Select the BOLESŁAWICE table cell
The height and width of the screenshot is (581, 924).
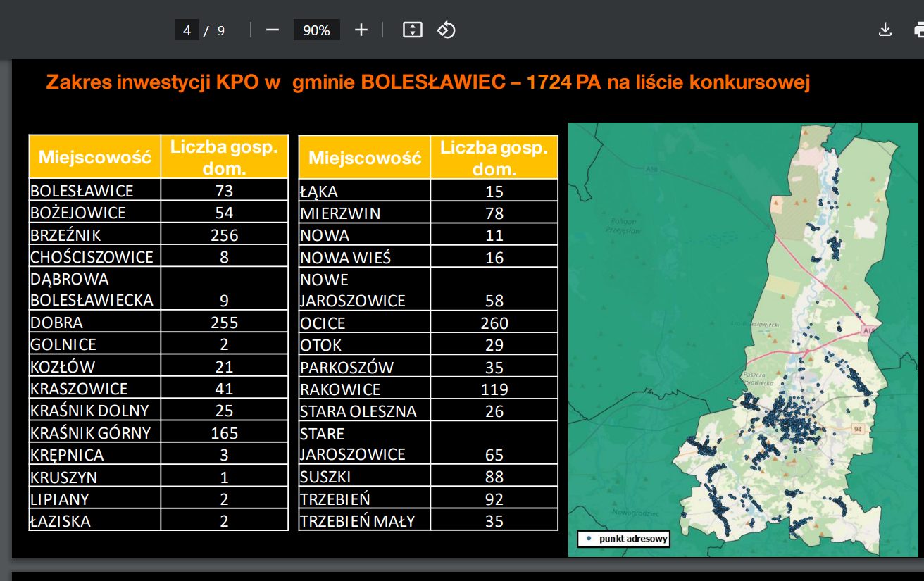point(94,190)
